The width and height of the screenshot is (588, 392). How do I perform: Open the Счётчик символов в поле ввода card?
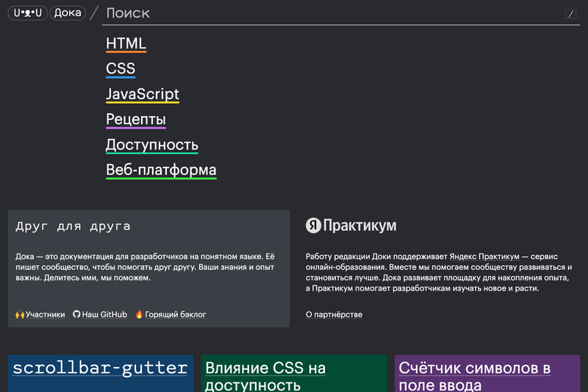click(487, 374)
